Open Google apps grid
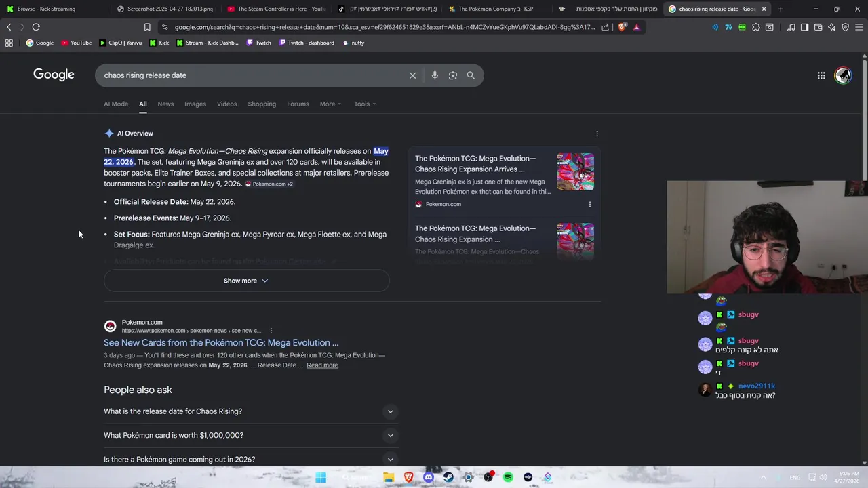This screenshot has width=868, height=488. click(821, 75)
